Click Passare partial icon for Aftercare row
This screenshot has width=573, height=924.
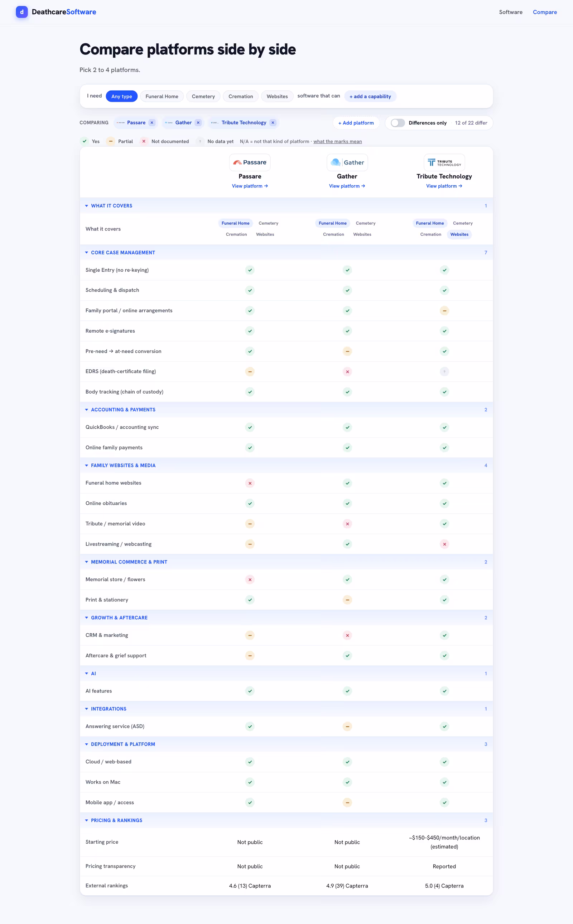pos(250,656)
